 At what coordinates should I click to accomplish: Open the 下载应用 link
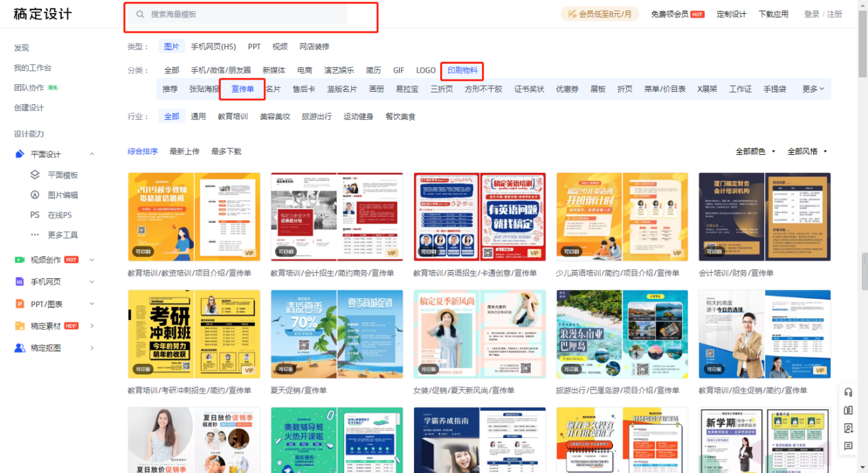click(x=773, y=14)
